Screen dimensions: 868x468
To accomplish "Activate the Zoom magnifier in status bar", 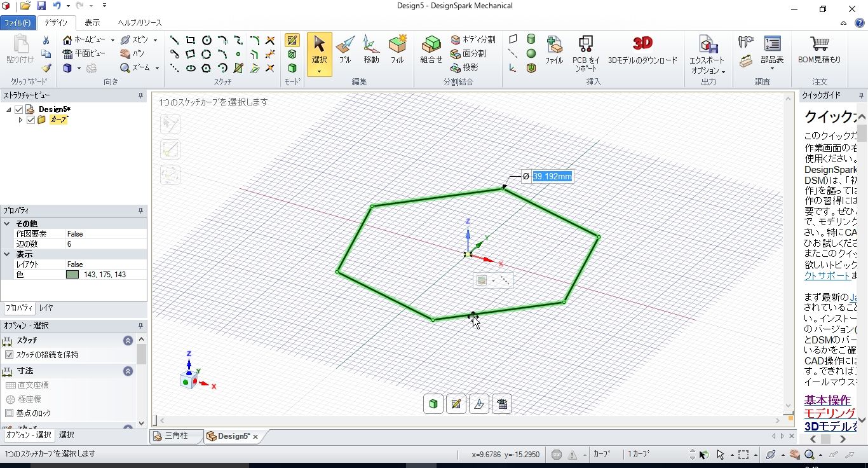I will pyautogui.click(x=809, y=455).
